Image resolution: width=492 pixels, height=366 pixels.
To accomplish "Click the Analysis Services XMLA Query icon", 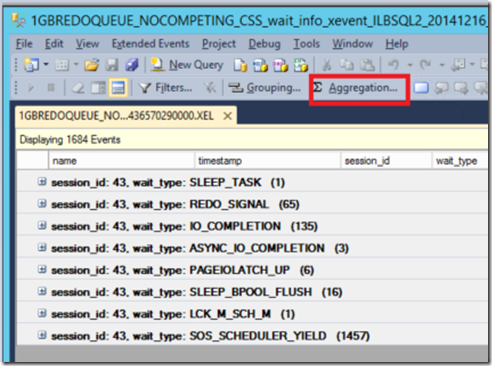I will click(301, 65).
